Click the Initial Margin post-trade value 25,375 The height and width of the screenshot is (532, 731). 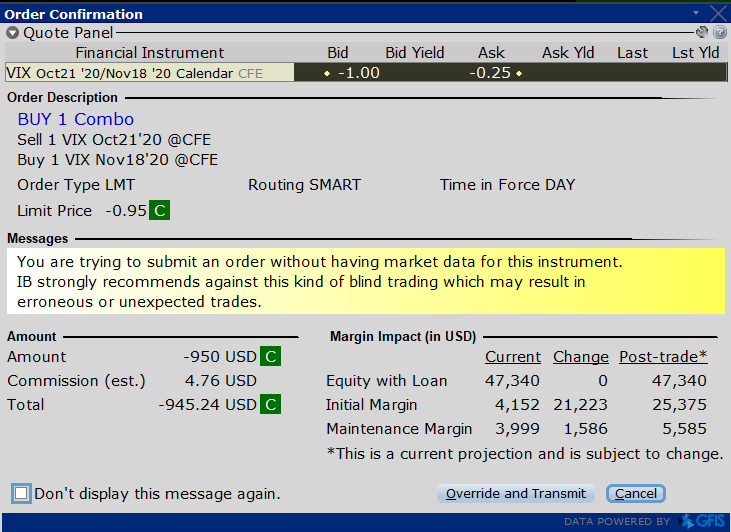679,405
